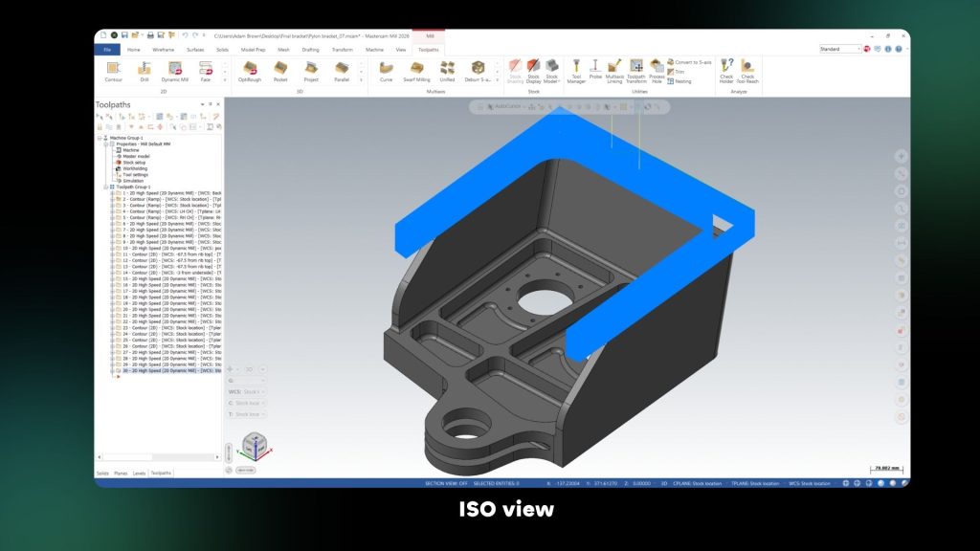Collapse the Machine Group-1 tree node
This screenshot has width=980, height=551.
pyautogui.click(x=100, y=138)
